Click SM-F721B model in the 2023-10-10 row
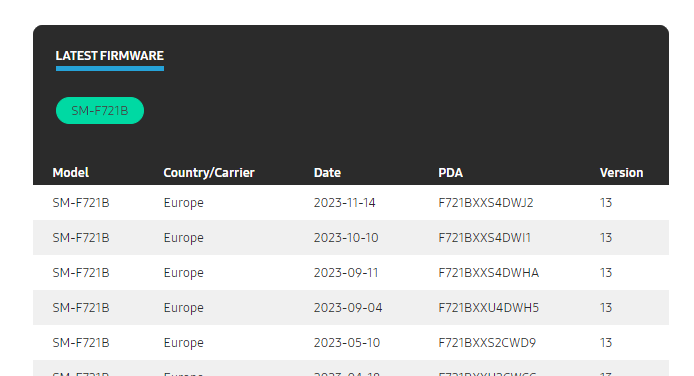This screenshot has width=694, height=376. 81,238
